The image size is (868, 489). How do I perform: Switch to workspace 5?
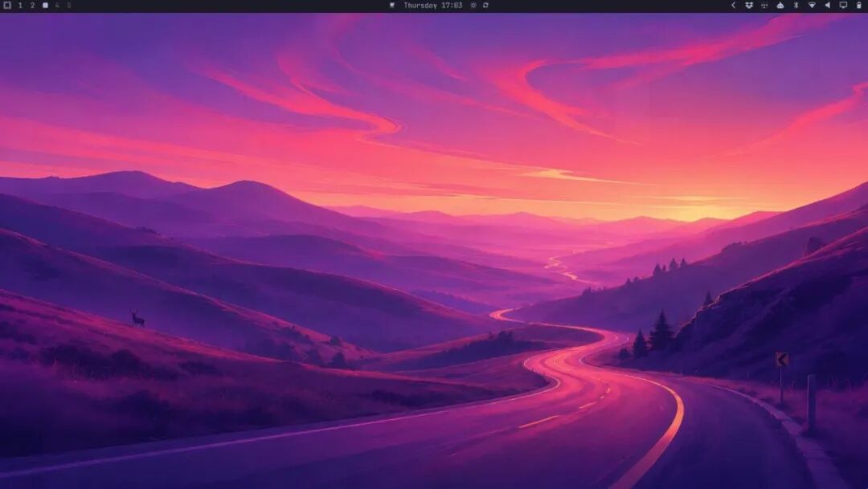69,6
